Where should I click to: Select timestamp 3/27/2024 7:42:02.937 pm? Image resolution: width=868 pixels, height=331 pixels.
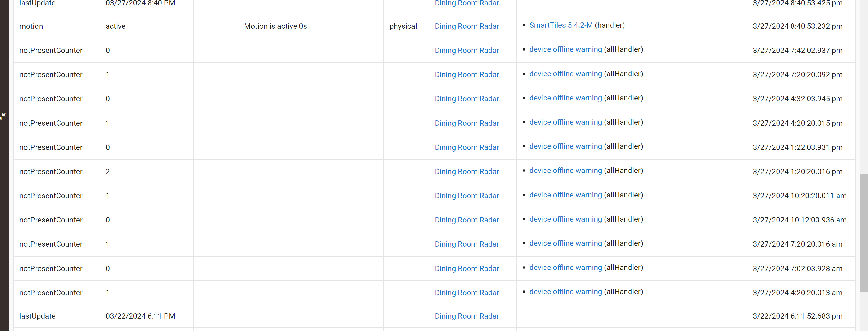pos(798,51)
